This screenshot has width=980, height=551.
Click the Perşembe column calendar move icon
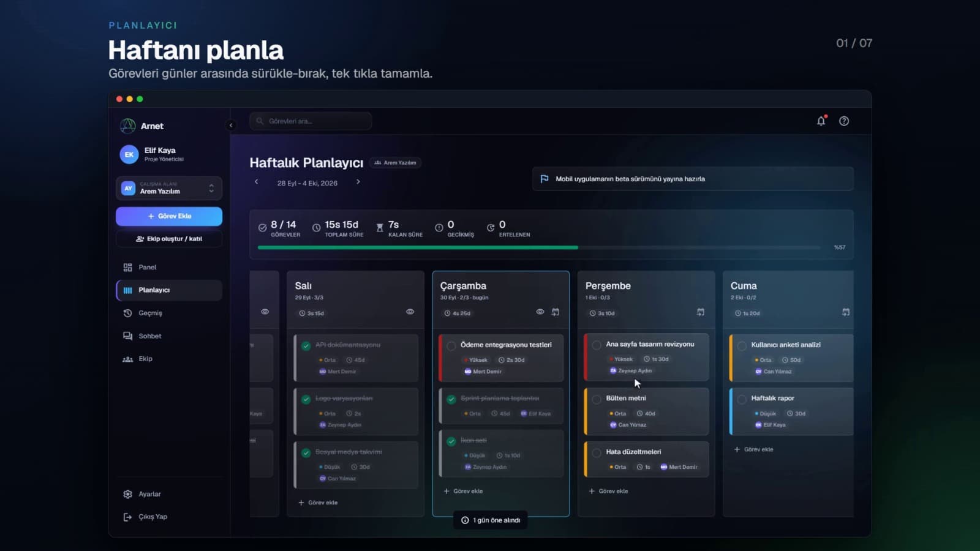click(x=701, y=312)
